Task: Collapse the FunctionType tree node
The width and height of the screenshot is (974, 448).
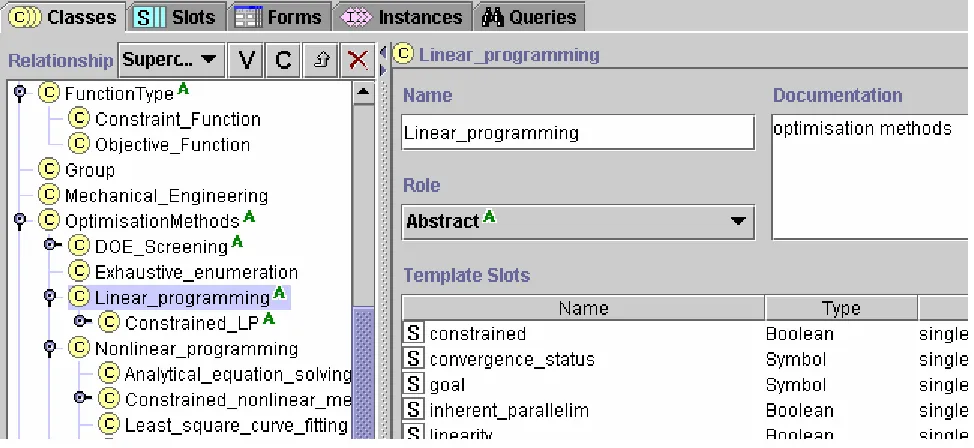Action: pos(20,93)
